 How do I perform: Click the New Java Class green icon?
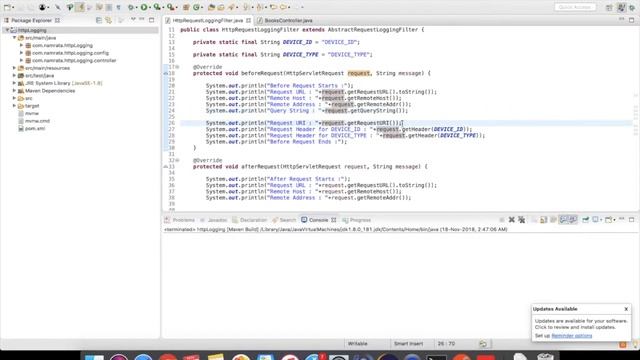[197, 7]
